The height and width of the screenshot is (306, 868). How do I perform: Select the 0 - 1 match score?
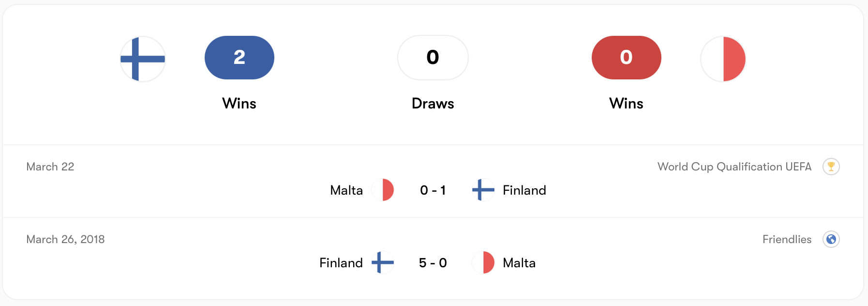pos(433,190)
